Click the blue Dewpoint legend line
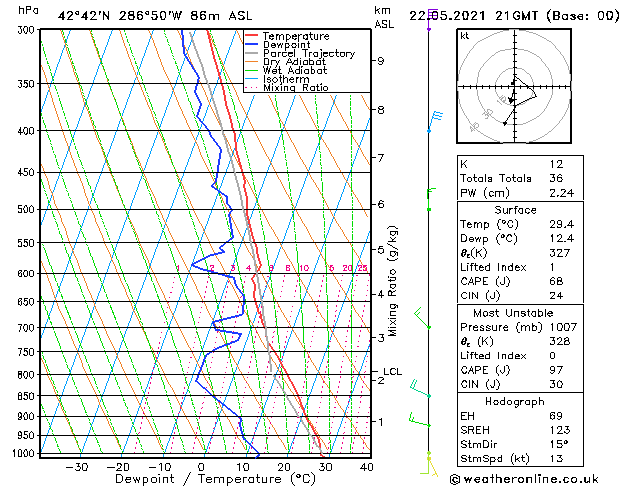Viewport: 629px width, 486px height. tap(252, 44)
